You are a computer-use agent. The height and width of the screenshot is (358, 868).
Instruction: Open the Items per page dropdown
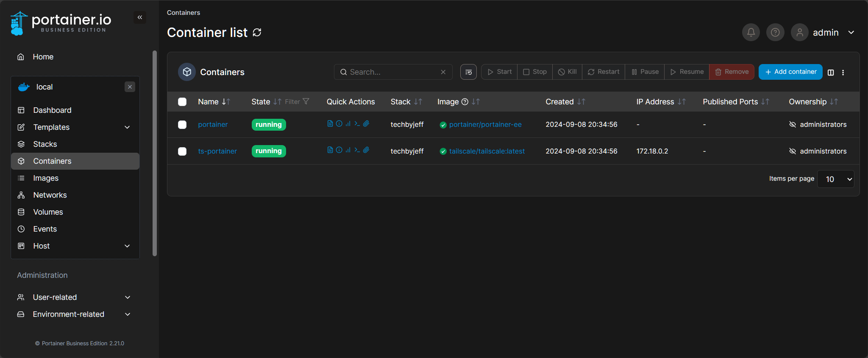point(835,179)
